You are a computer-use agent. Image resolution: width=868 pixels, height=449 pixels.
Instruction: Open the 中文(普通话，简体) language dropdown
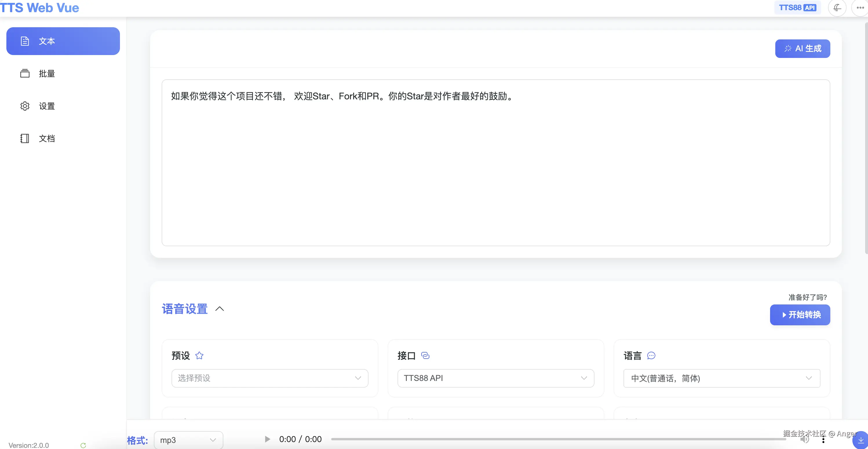(x=721, y=378)
